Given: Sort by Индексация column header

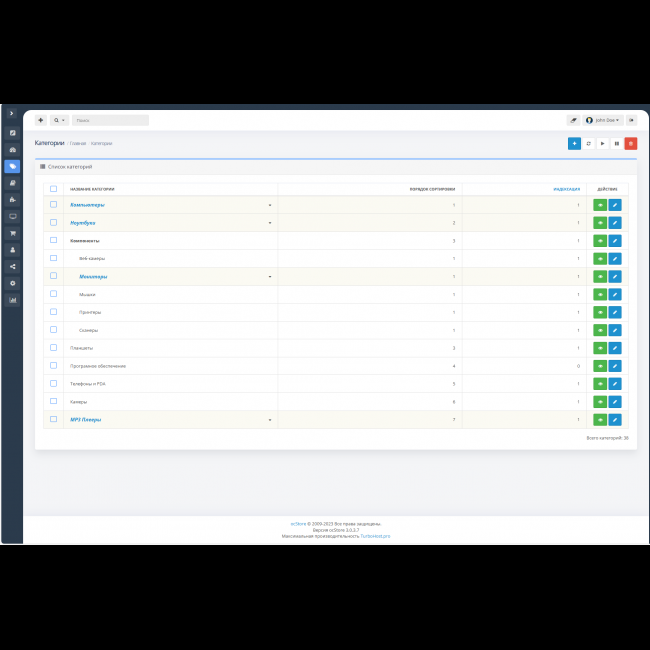Looking at the screenshot, I should [x=566, y=189].
